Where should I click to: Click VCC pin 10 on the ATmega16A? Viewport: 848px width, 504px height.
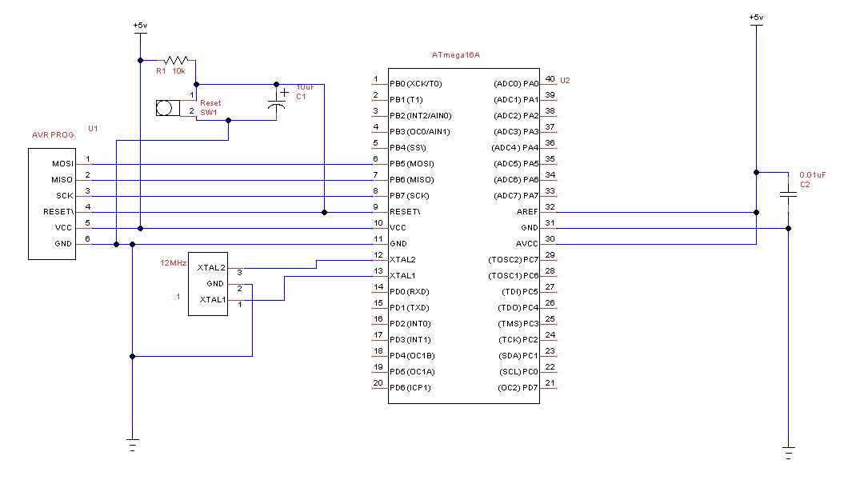point(398,228)
